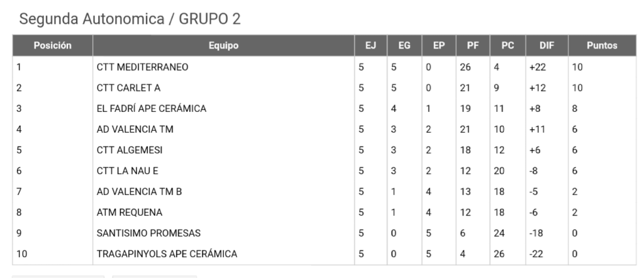
Task: Click the Posición column header
Action: click(x=53, y=45)
